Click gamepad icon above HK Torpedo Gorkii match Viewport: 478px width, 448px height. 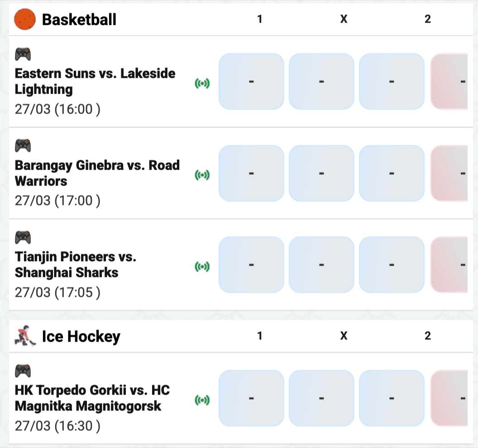pyautogui.click(x=23, y=371)
